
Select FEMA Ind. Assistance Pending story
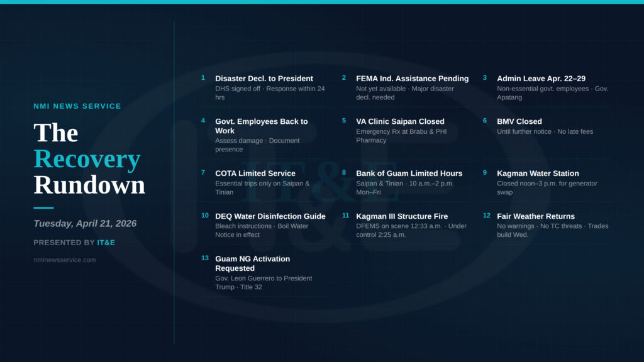(412, 79)
